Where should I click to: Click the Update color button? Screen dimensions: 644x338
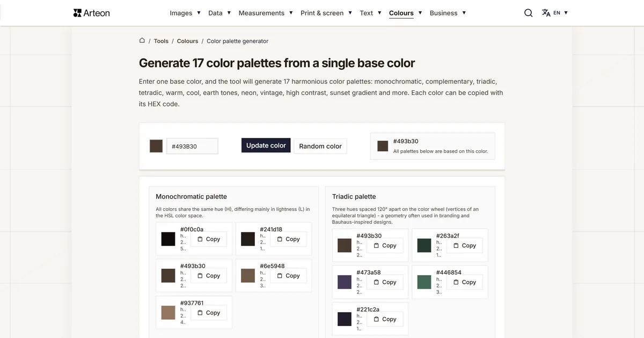[x=266, y=145]
